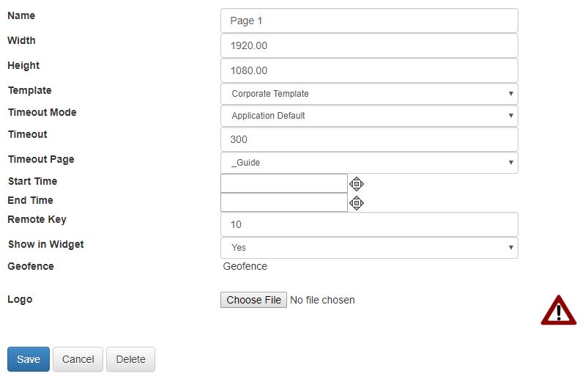The height and width of the screenshot is (379, 588).
Task: Focus the End Time text box
Action: [284, 202]
